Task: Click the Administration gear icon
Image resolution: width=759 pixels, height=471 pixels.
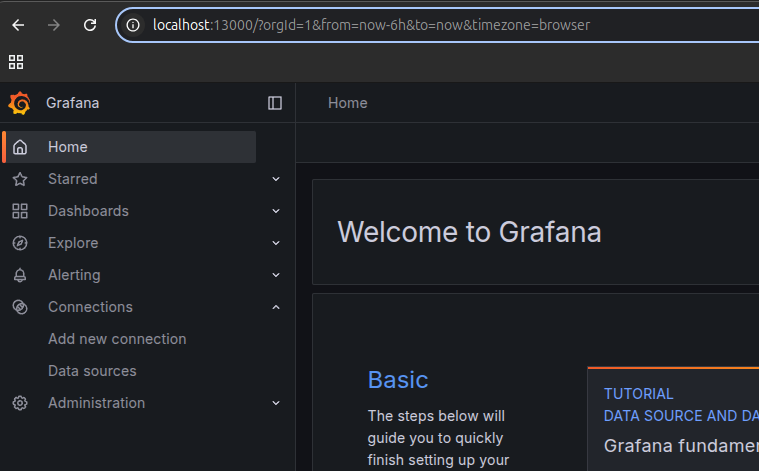Action: (20, 403)
